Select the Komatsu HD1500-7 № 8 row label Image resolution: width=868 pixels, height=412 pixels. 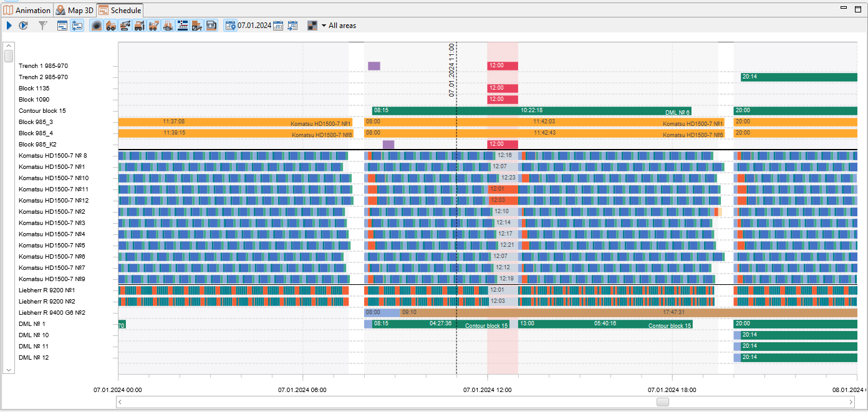click(x=52, y=156)
